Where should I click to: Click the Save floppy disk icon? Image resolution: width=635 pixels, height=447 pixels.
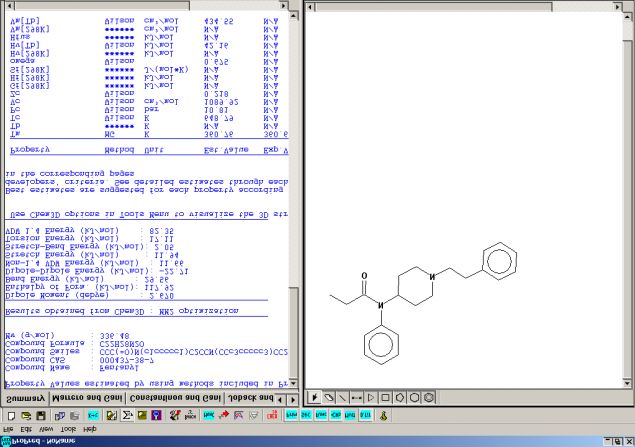40,416
